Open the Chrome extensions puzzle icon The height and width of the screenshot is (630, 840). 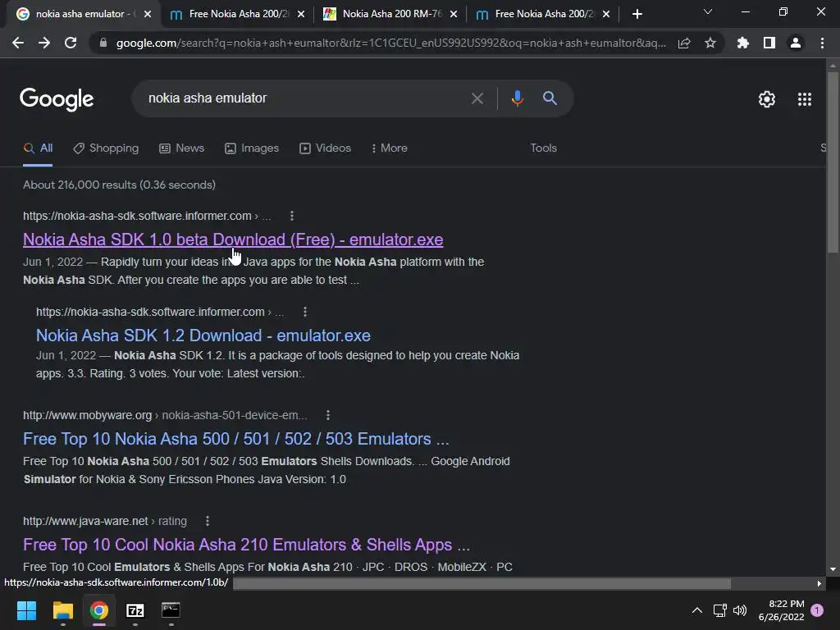point(743,43)
